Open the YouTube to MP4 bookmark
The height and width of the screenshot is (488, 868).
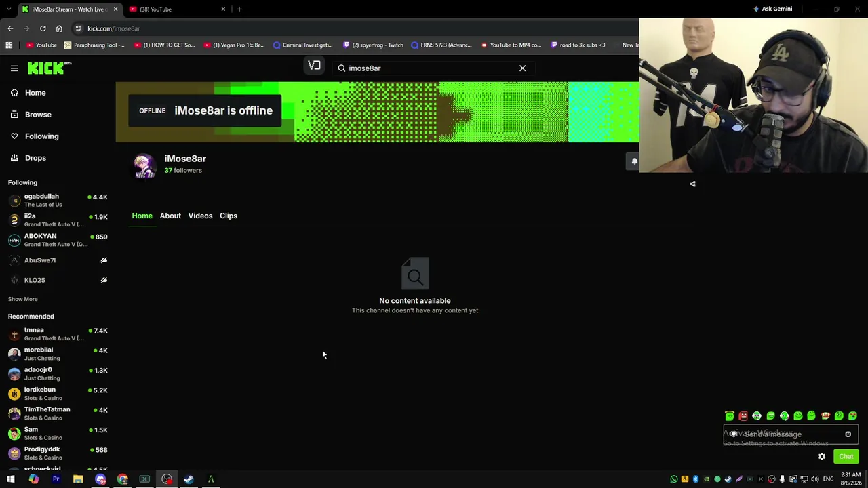(x=511, y=45)
